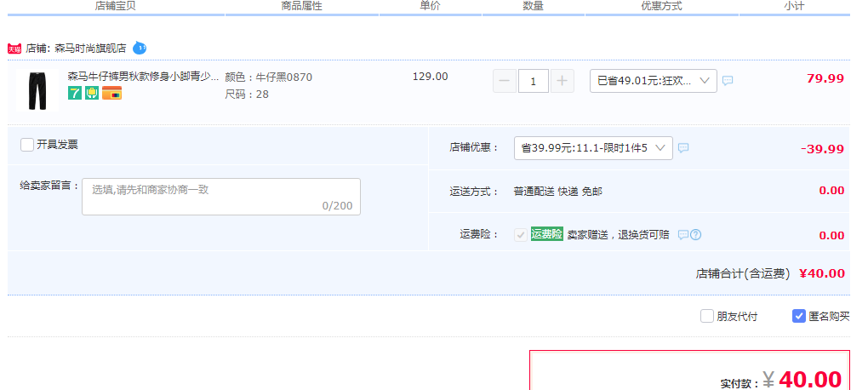The image size is (868, 390).
Task: Open the 已省49.01元:狂欢 discount dropdown
Action: pos(654,81)
